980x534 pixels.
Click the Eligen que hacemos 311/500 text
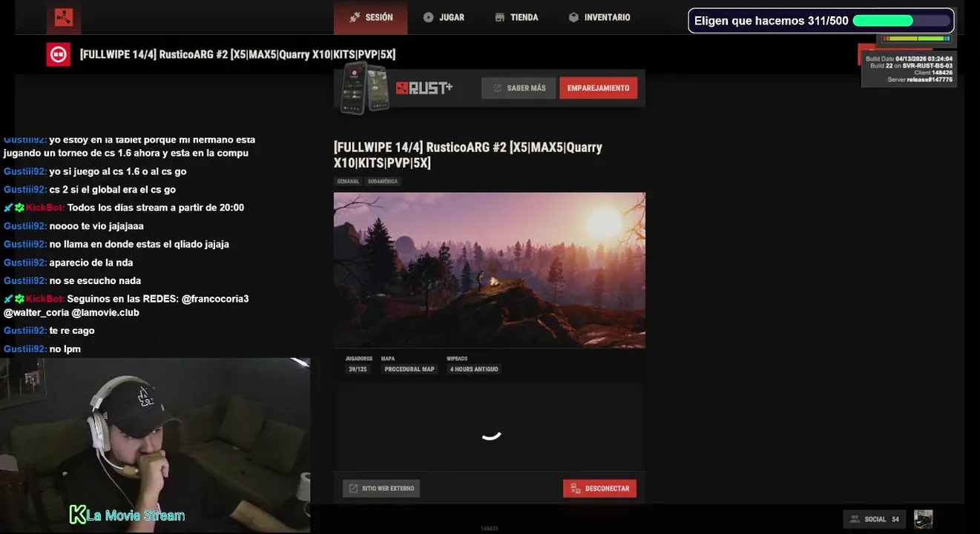(x=771, y=21)
